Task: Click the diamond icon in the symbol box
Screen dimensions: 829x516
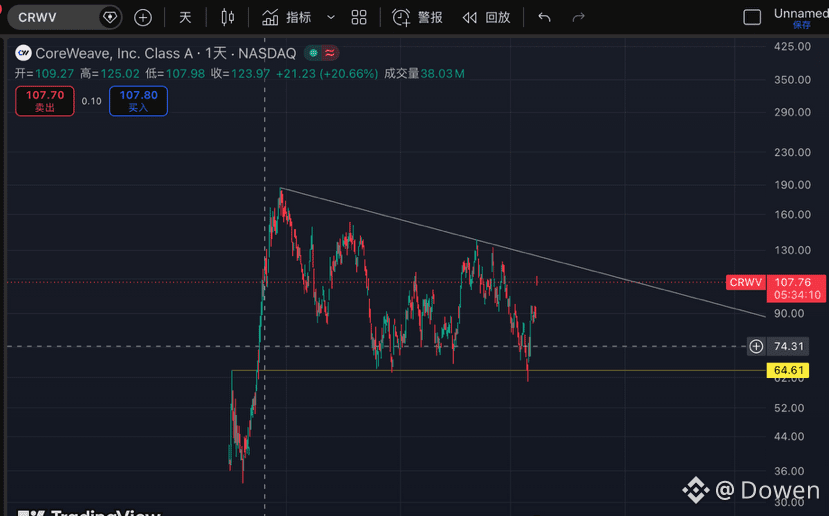Action: [x=110, y=17]
